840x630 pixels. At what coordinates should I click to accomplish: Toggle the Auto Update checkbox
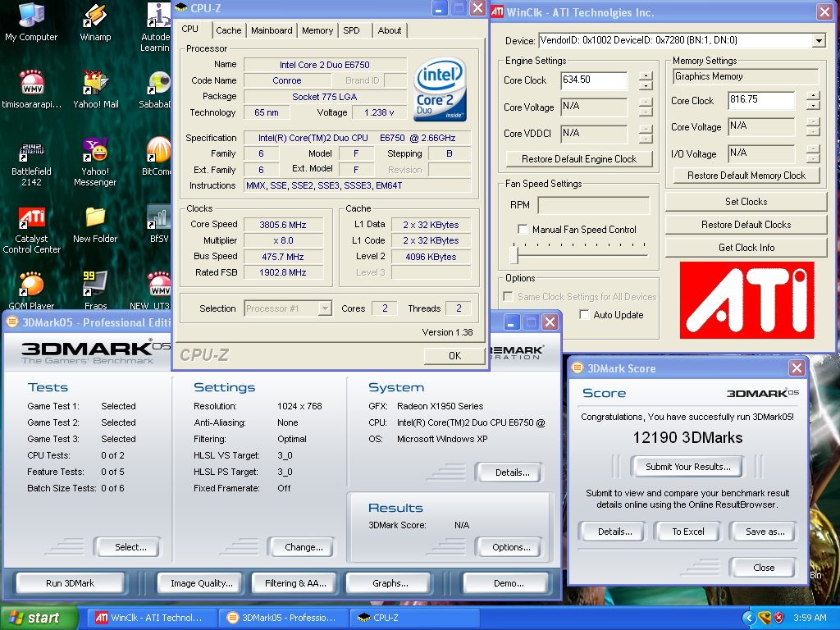(584, 314)
